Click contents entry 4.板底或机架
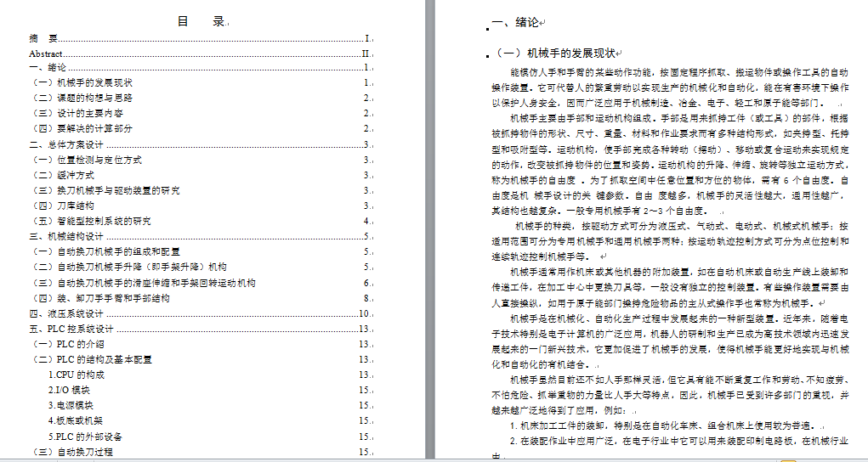 click(x=210, y=420)
